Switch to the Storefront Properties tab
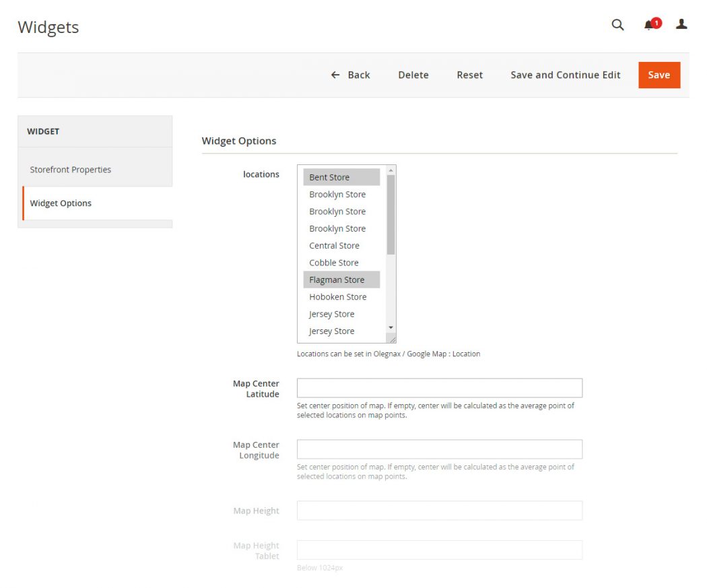Image resolution: width=707 pixels, height=588 pixels. click(x=70, y=169)
